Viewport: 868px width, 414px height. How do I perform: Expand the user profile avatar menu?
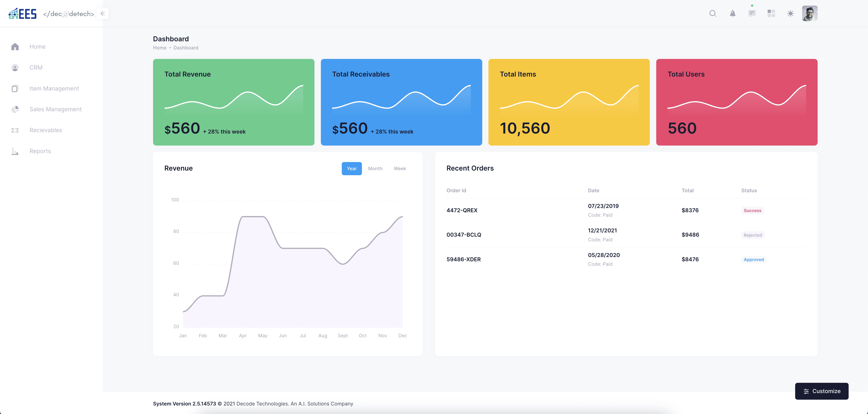(x=810, y=14)
